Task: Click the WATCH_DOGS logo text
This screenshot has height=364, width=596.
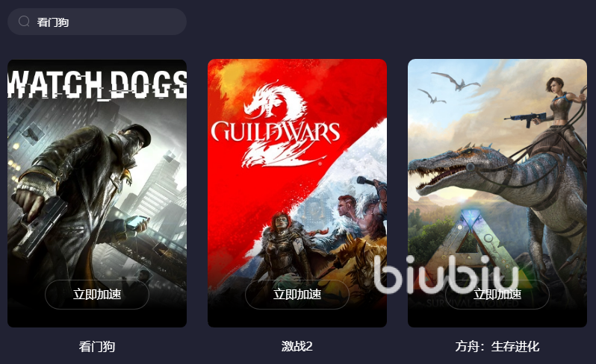Action: coord(97,84)
